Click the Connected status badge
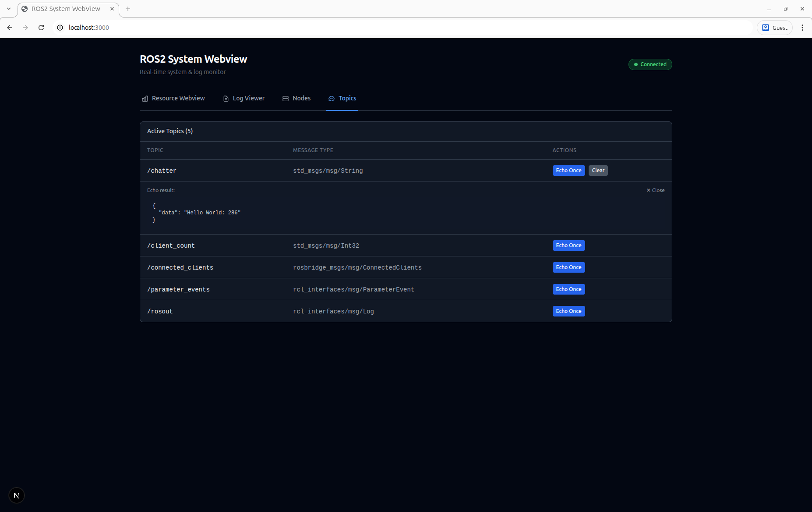Screen dimensions: 812x512 point(650,64)
